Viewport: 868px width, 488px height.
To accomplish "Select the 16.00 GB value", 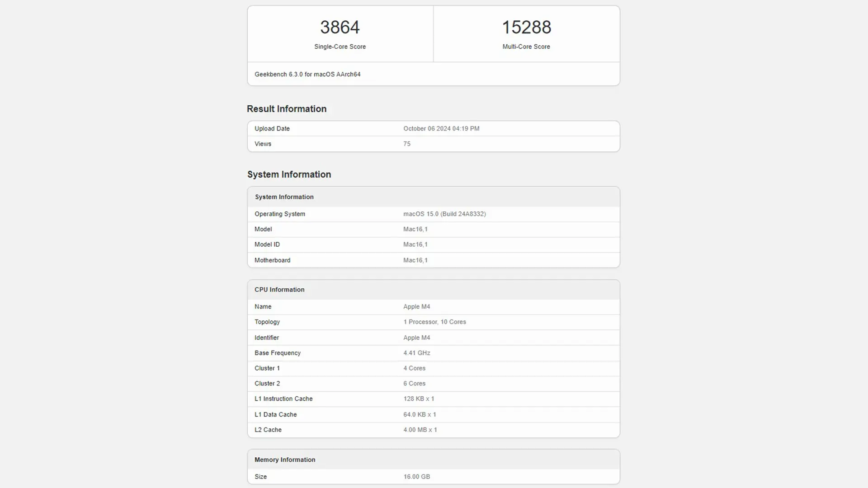I will (417, 477).
